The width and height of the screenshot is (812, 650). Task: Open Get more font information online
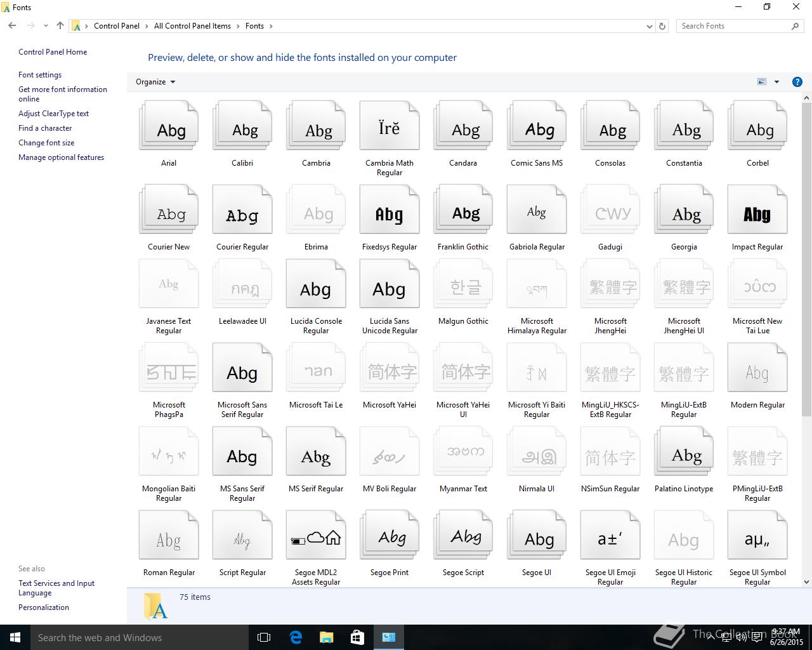[63, 94]
